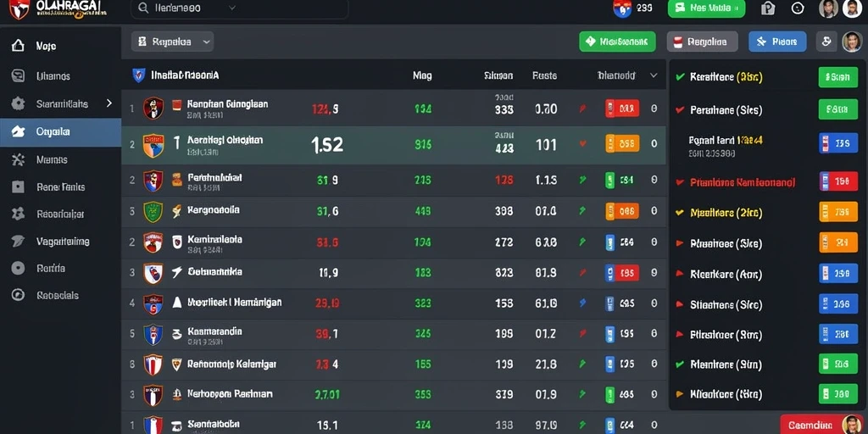
Task: Select the Oayaka sidebar item
Action: pos(60,131)
